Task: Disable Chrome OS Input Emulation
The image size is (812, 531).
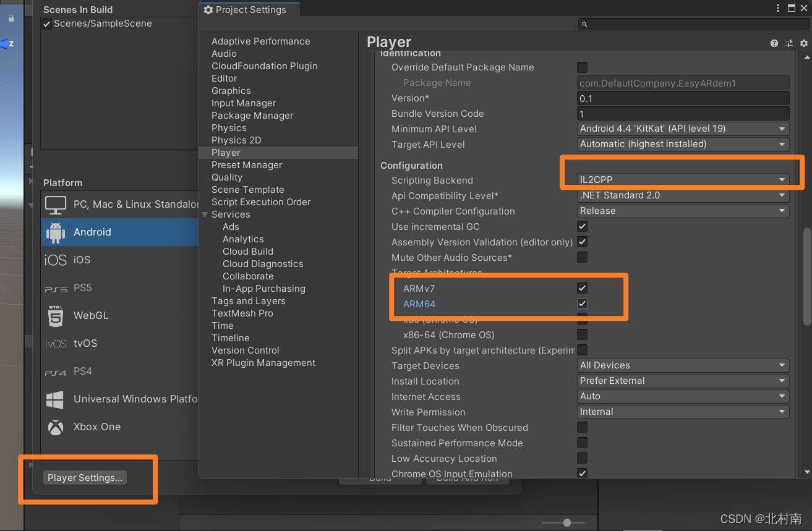Action: (582, 474)
